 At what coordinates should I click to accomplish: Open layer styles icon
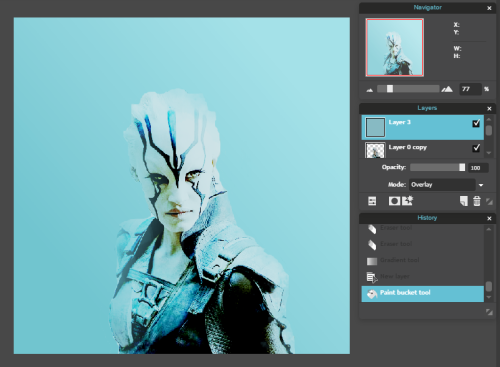click(408, 201)
